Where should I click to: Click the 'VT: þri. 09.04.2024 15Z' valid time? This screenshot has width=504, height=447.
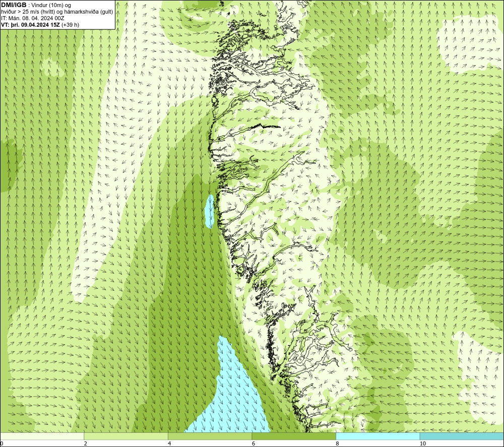click(x=30, y=25)
